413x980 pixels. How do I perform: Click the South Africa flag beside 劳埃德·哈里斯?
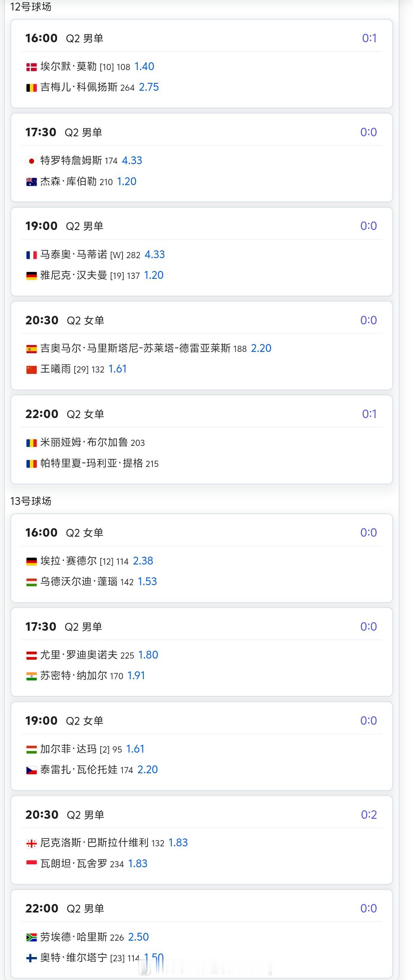coord(31,937)
